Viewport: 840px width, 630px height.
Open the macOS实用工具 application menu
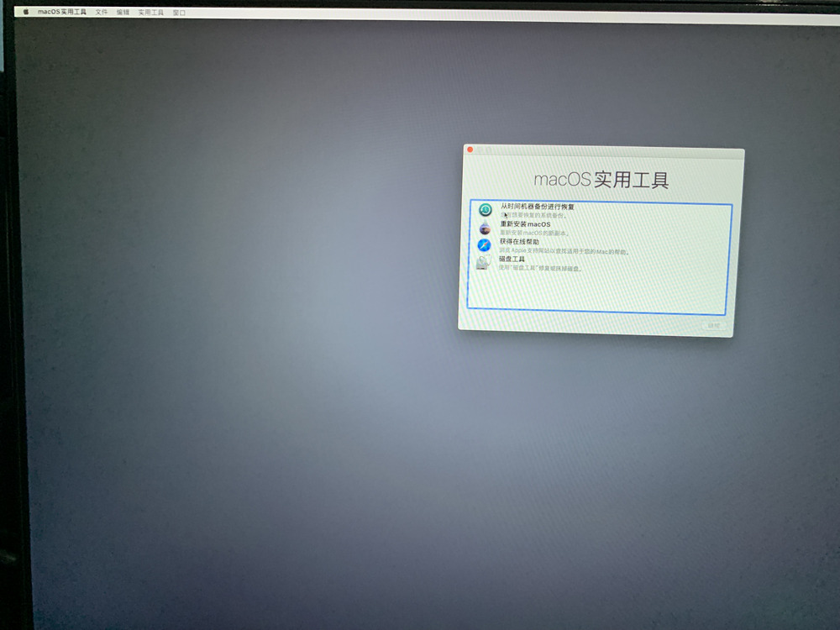(x=61, y=12)
